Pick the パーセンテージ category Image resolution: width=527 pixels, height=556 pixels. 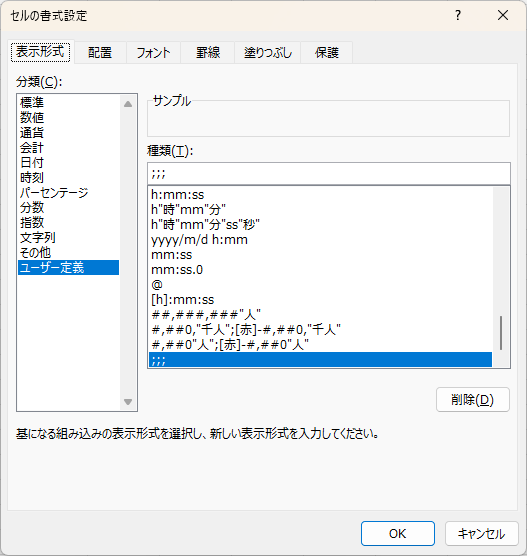pos(68,193)
